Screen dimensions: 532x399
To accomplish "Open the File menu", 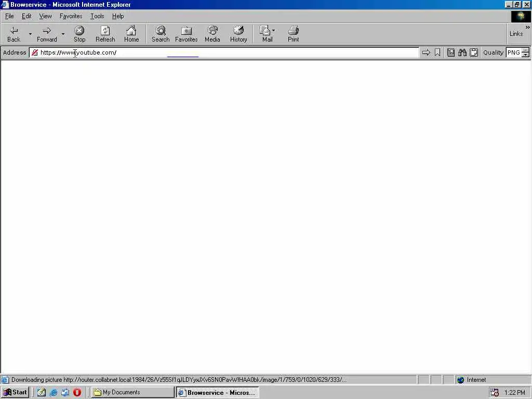I will click(x=9, y=16).
